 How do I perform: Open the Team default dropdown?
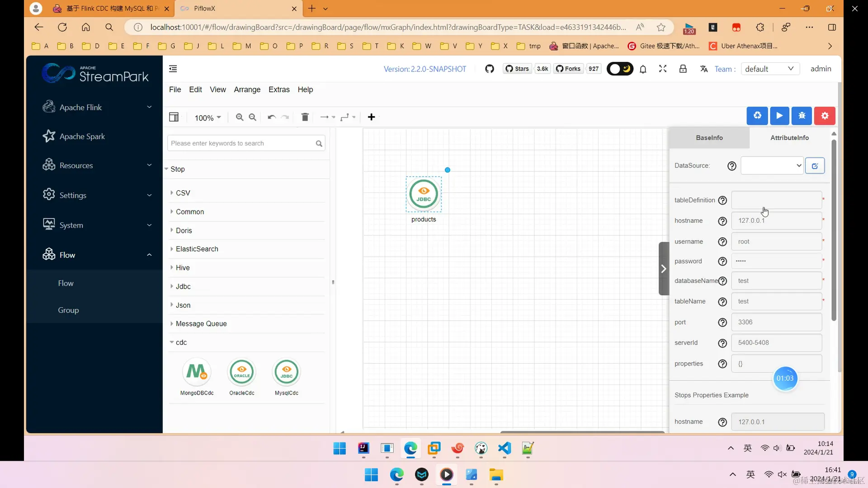pos(769,69)
